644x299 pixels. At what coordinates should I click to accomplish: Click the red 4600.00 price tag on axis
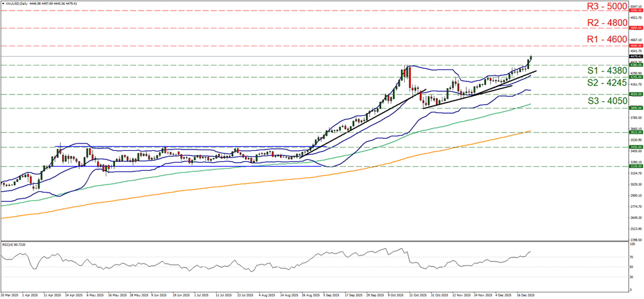[x=635, y=46]
